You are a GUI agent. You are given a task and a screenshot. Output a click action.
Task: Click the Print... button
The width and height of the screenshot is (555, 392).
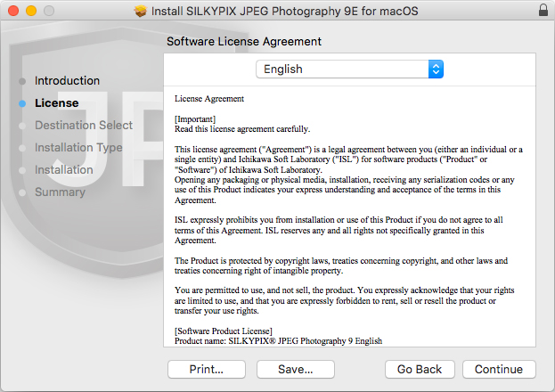pos(207,370)
